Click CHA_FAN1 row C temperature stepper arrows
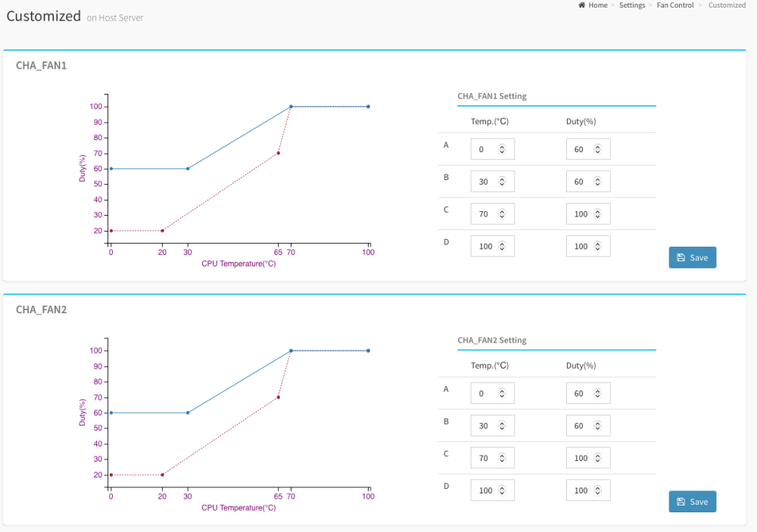The height and width of the screenshot is (532, 757). (502, 214)
